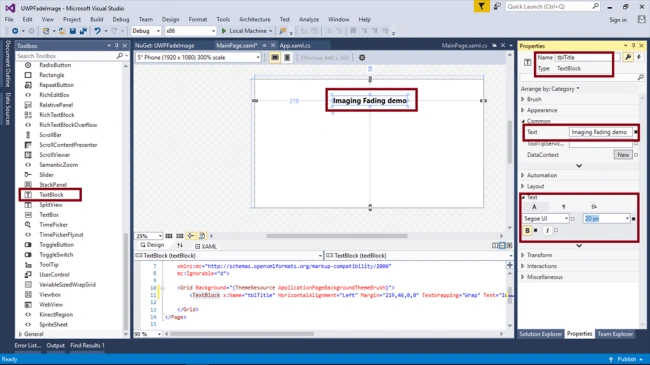Click the Save All icon

click(x=83, y=31)
